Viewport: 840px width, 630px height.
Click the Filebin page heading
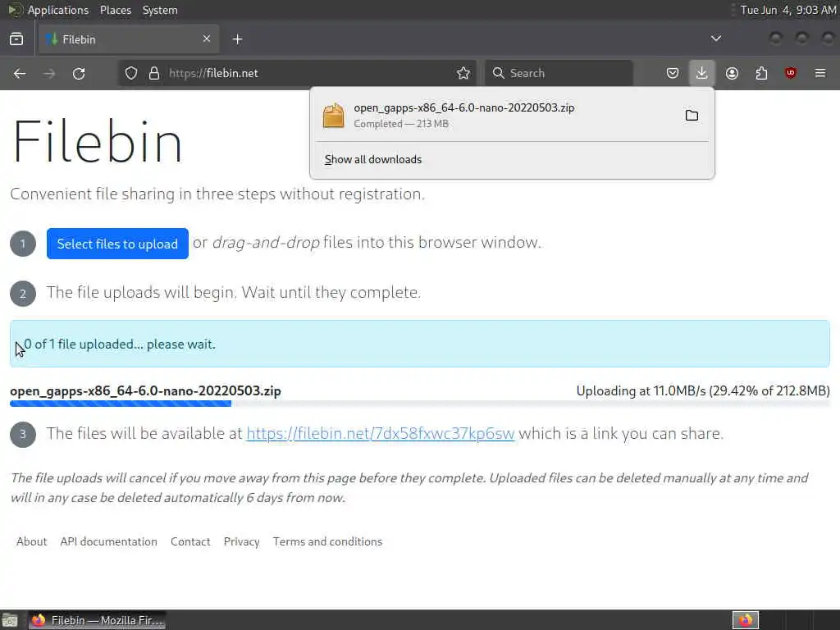(98, 142)
